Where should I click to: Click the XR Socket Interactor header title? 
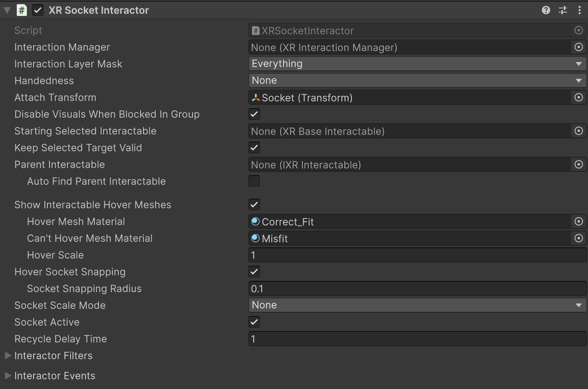(x=99, y=10)
